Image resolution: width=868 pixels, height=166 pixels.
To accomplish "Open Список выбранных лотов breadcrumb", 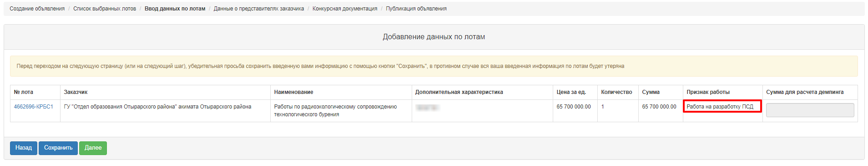I will pos(105,9).
